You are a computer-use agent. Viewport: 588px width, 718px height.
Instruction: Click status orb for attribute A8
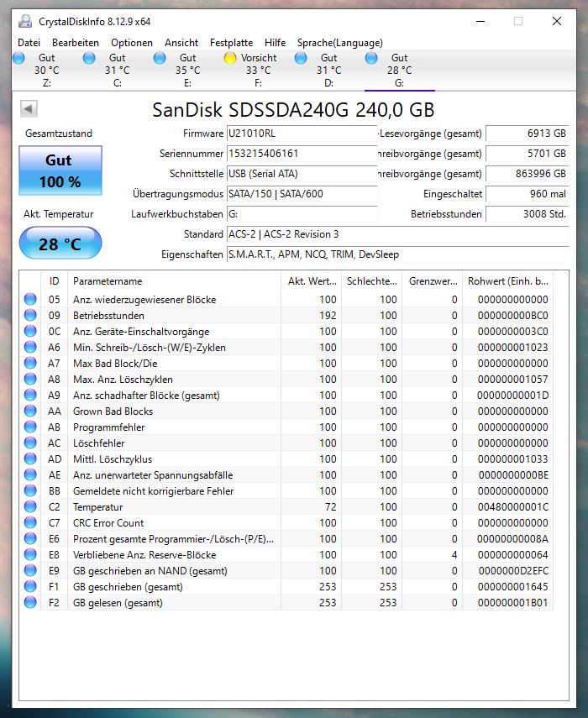click(x=30, y=379)
